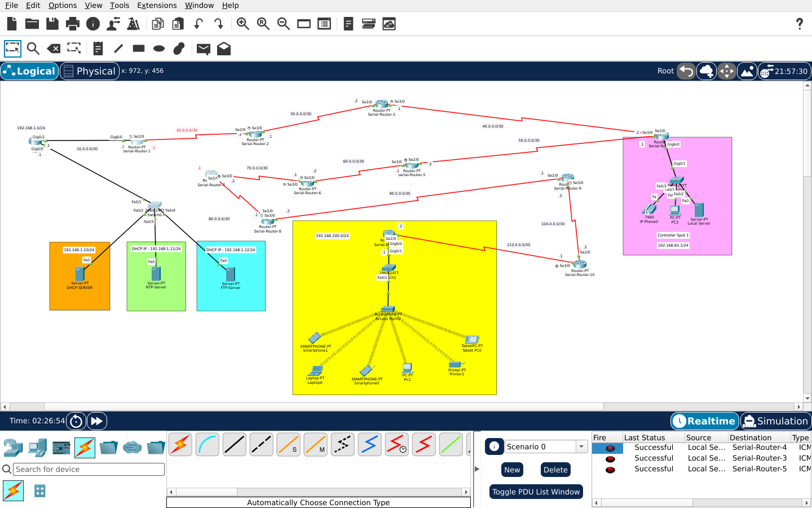The image size is (812, 508).
Task: Select the Delete tool icon
Action: 54,49
